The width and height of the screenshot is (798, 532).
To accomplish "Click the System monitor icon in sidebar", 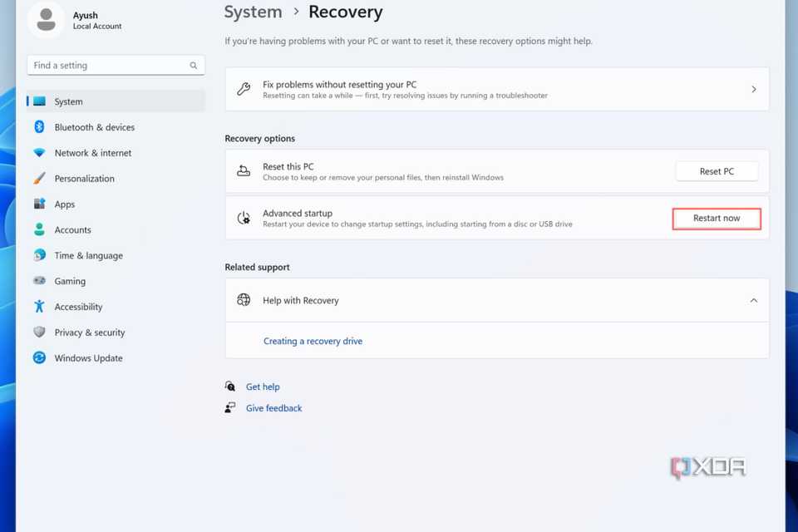I will (x=39, y=101).
